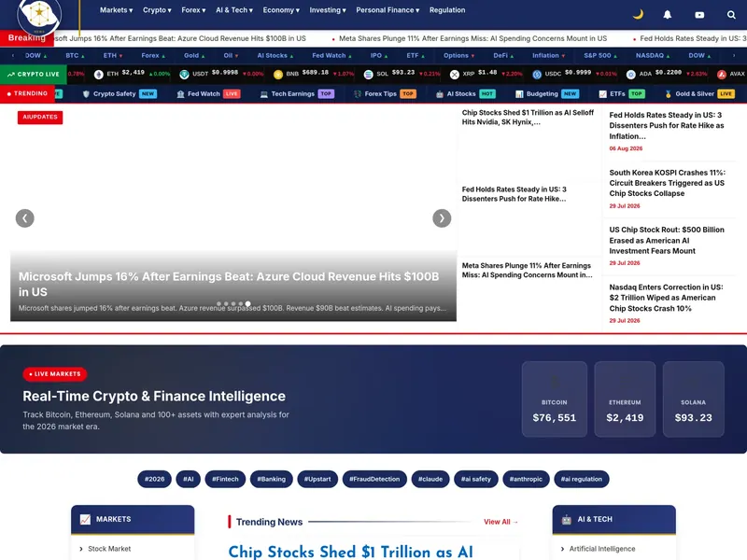Open site search with the magnifier icon
This screenshot has height=560, width=747.
coord(731,15)
